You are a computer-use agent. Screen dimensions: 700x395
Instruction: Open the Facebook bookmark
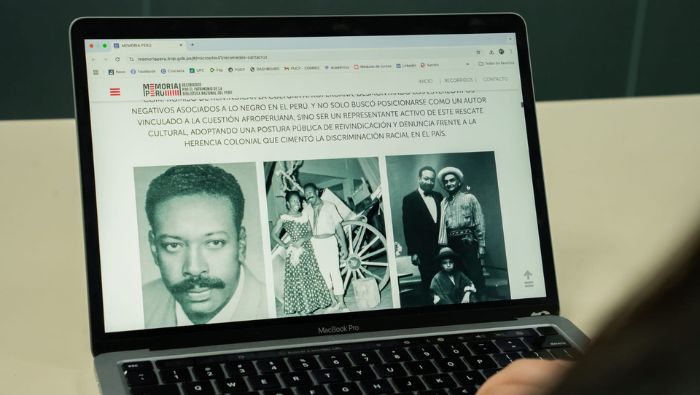pyautogui.click(x=143, y=71)
